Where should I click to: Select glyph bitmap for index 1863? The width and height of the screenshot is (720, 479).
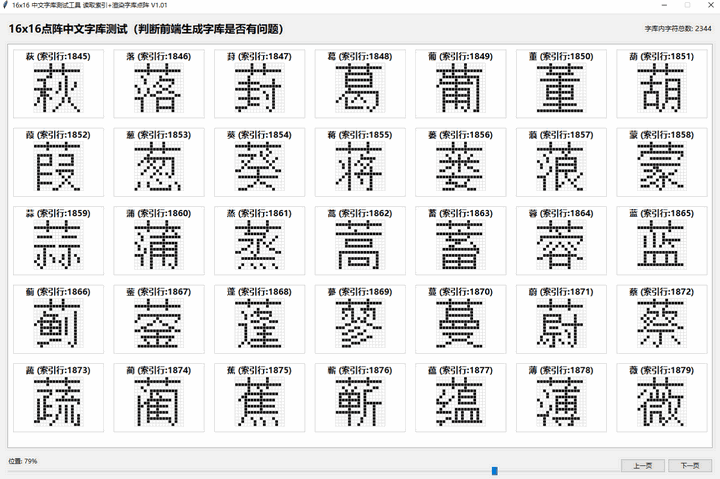point(460,245)
